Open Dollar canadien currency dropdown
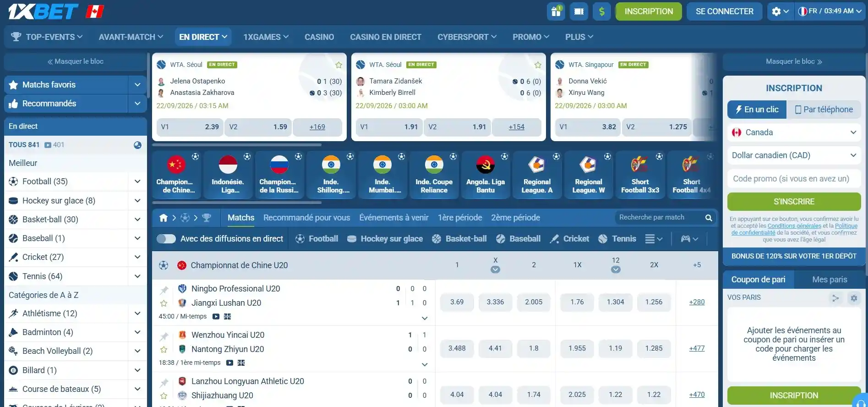 [794, 155]
